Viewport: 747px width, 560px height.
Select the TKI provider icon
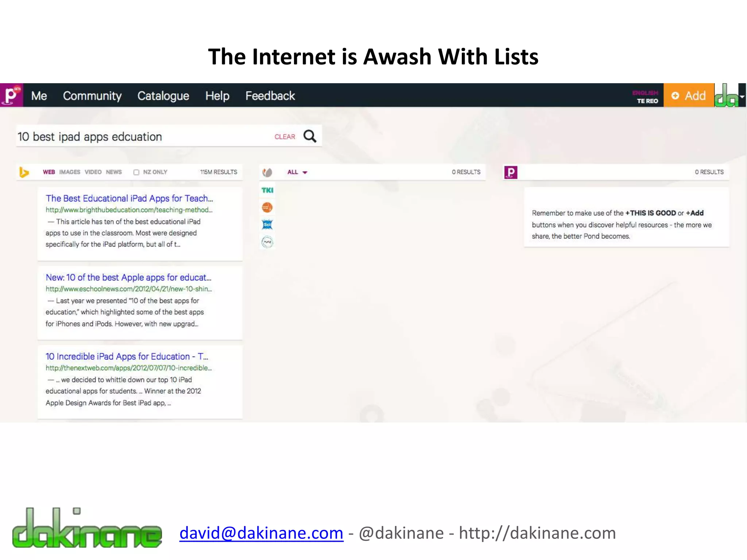tap(267, 190)
